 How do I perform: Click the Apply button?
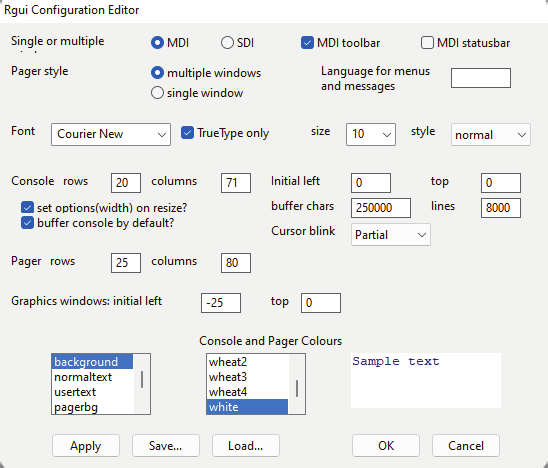point(86,446)
